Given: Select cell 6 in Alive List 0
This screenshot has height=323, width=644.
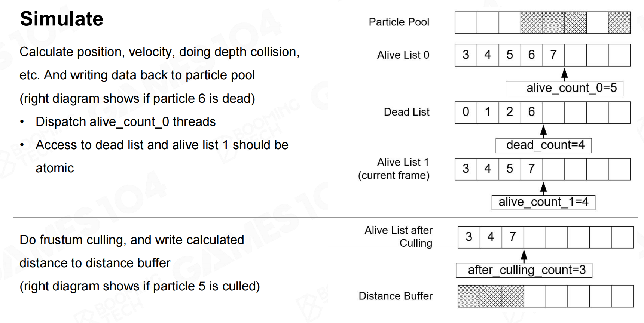Looking at the screenshot, I should click(532, 55).
